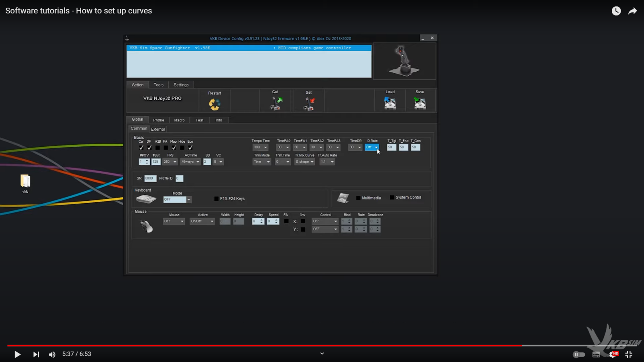The height and width of the screenshot is (362, 644).
Task: Click the keyboard icon in Keyboard section
Action: [x=146, y=199]
